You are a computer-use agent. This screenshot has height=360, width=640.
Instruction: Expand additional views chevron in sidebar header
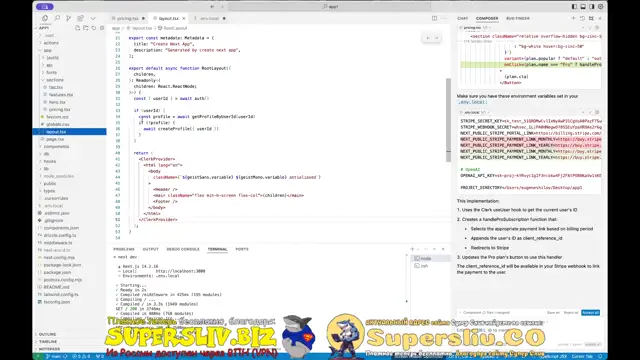click(93, 18)
